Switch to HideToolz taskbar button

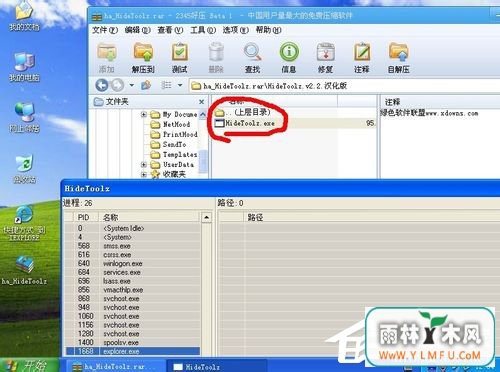[197, 367]
